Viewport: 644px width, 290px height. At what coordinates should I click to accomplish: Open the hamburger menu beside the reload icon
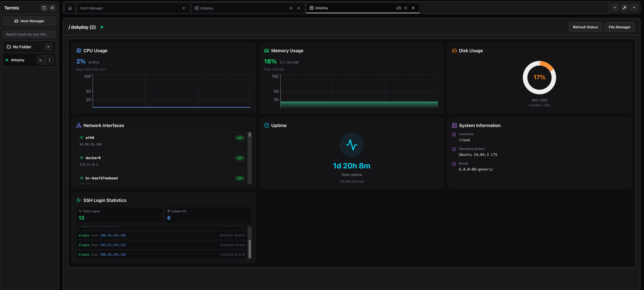pyautogui.click(x=52, y=8)
